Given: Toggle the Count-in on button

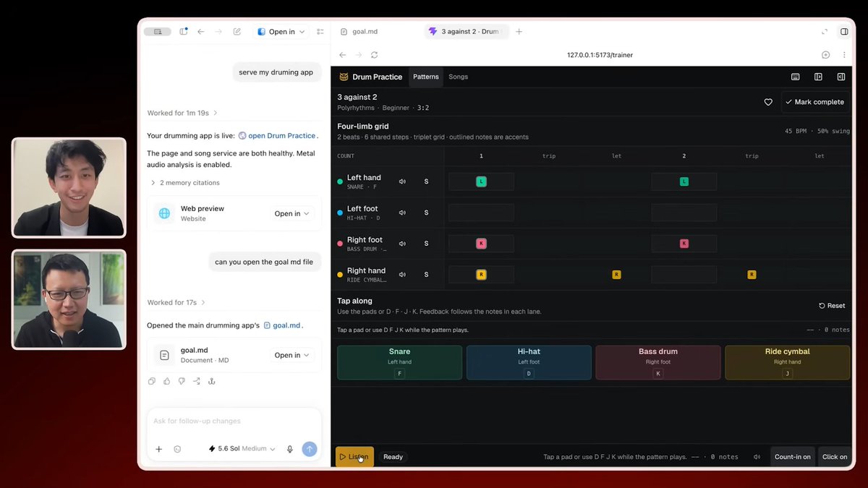Looking at the screenshot, I should coord(792,457).
